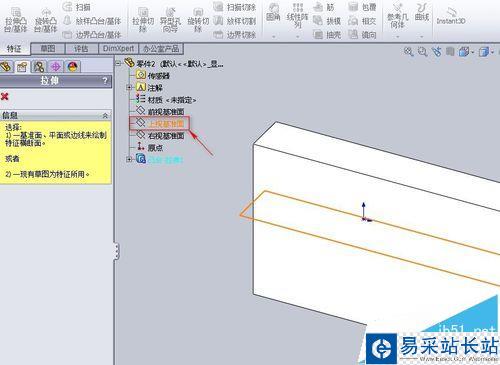
Task: Select the 放样切割 lofted cut tool
Action: click(235, 21)
